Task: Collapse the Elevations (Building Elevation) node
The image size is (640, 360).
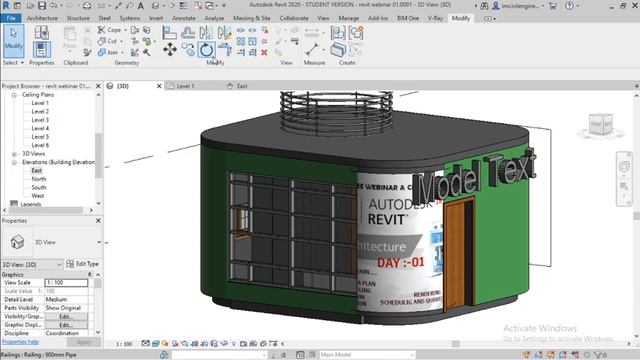Action: click(14, 162)
